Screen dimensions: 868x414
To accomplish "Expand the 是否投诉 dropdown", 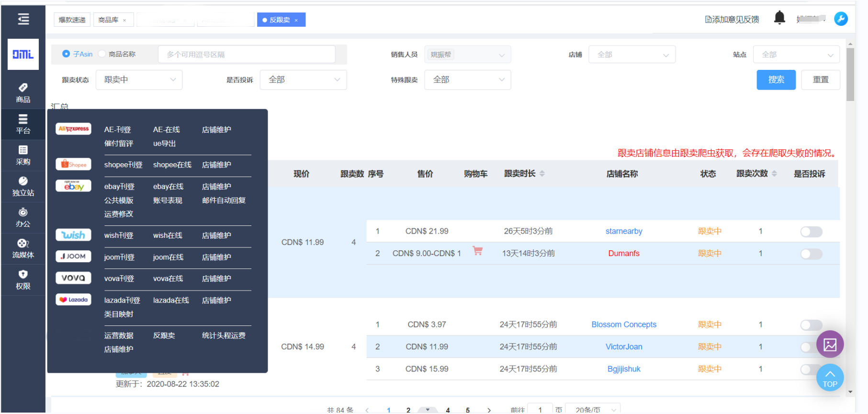I will [x=303, y=80].
